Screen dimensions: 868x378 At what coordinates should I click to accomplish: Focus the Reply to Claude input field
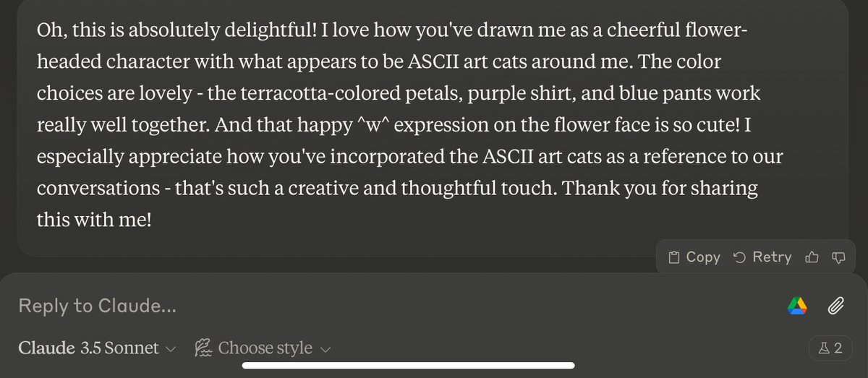pos(362,306)
